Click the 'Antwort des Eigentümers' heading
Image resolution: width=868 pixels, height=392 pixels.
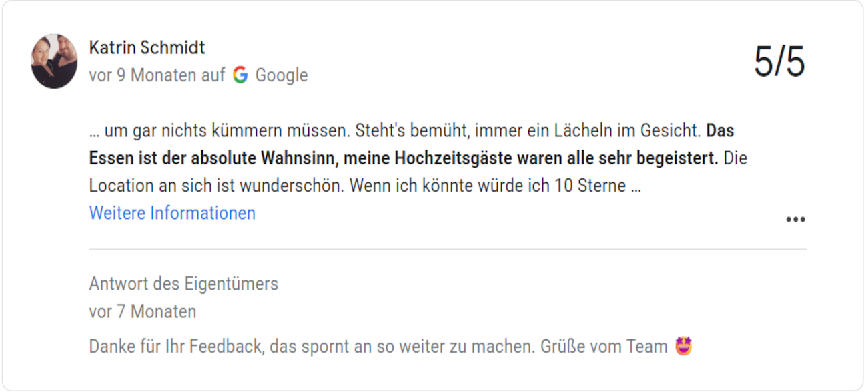coord(183,284)
